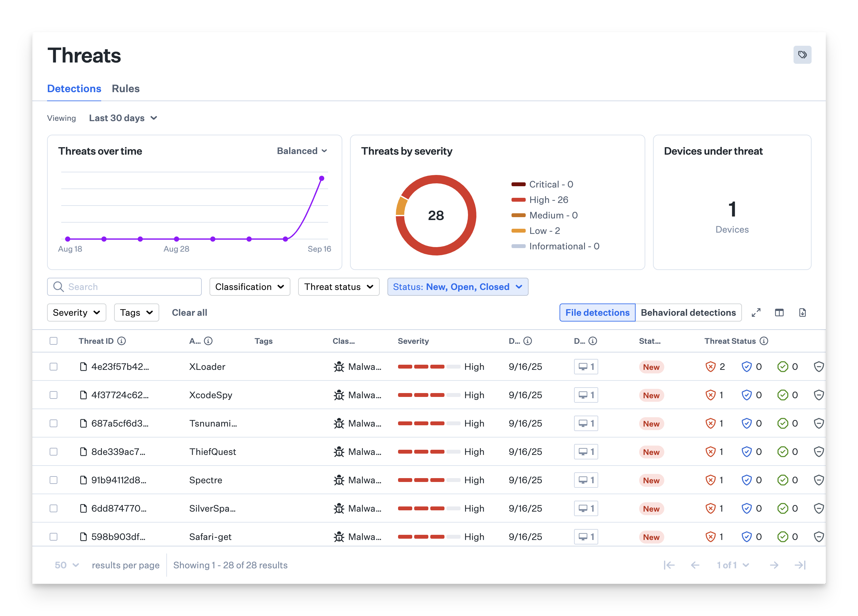Image resolution: width=858 pixels, height=616 pixels.
Task: Click the Threat ID info icon
Action: tap(122, 341)
